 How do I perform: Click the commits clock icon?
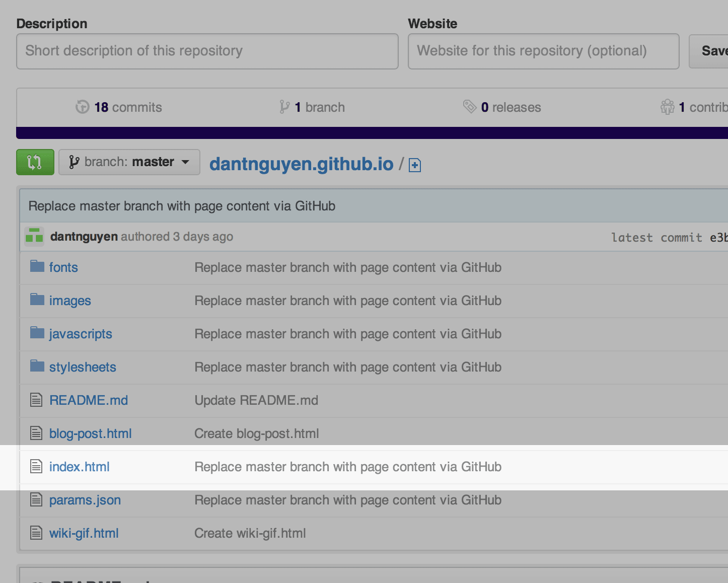click(83, 107)
